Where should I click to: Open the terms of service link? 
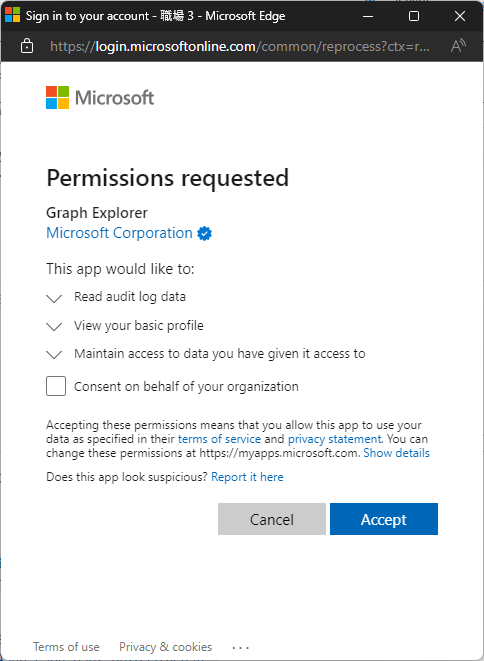[x=219, y=439]
